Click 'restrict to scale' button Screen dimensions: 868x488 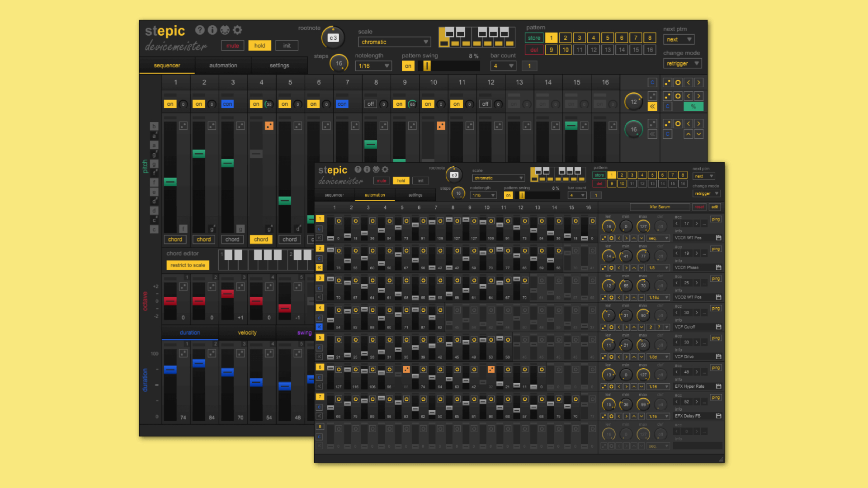coord(188,265)
